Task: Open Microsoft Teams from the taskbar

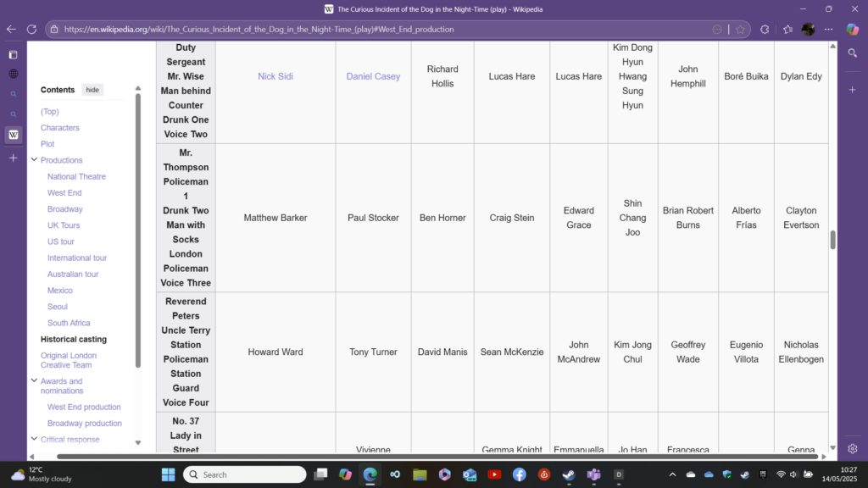Action: (x=594, y=474)
